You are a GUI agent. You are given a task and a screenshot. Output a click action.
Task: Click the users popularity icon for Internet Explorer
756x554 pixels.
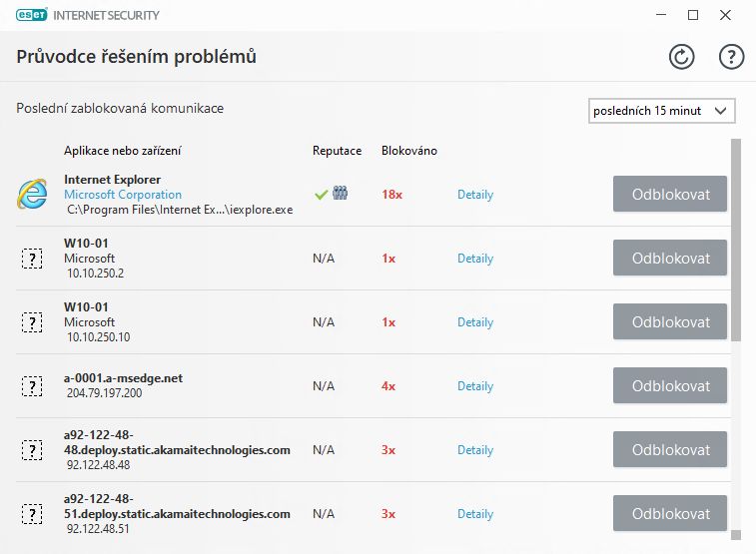click(340, 194)
